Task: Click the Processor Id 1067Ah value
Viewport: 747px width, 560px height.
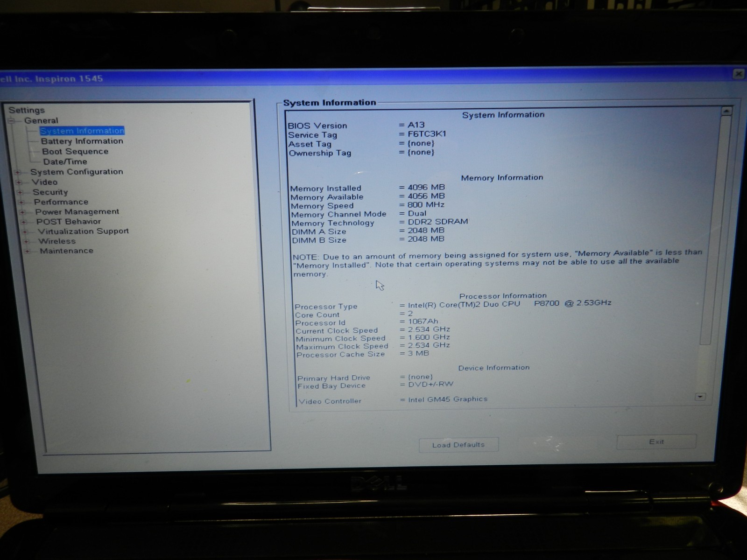Action: click(x=423, y=321)
